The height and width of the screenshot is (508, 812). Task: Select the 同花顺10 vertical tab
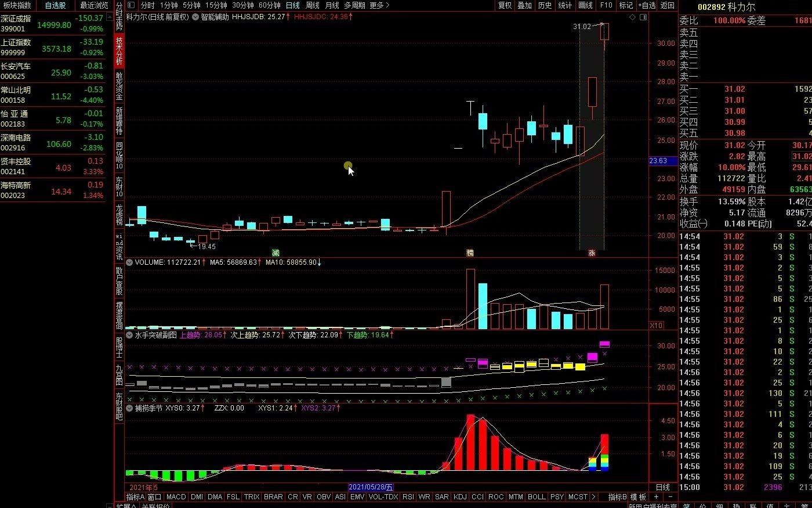(119, 156)
